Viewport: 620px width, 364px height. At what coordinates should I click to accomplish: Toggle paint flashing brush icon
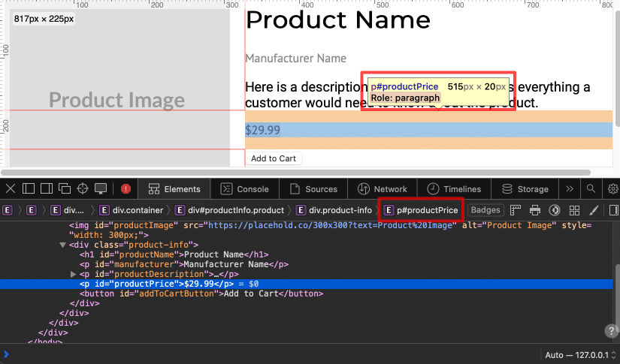click(594, 210)
